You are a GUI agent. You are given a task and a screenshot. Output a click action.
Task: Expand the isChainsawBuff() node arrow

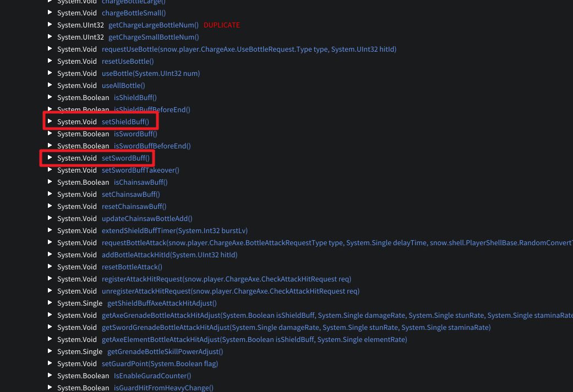coord(50,181)
